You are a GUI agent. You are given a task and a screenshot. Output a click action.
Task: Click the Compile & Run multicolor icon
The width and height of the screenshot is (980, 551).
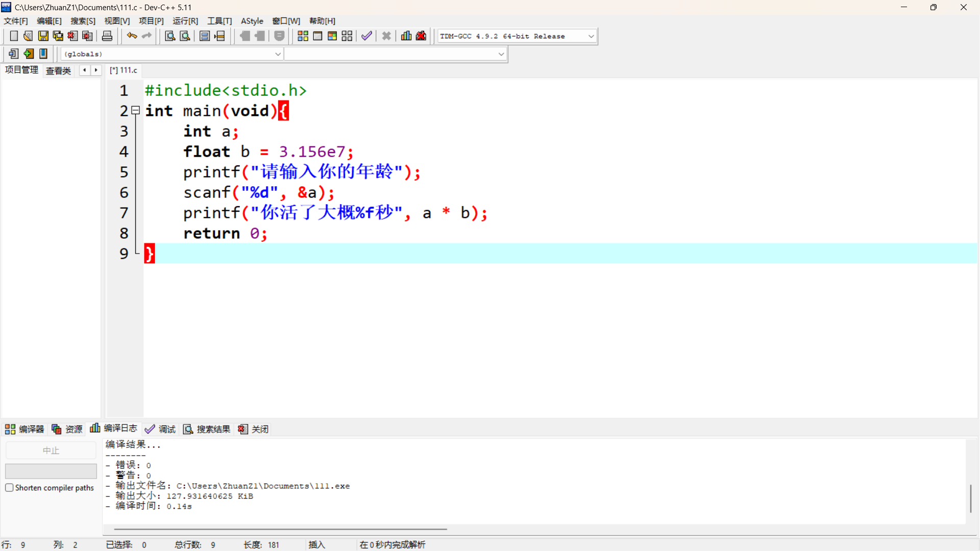click(x=332, y=36)
